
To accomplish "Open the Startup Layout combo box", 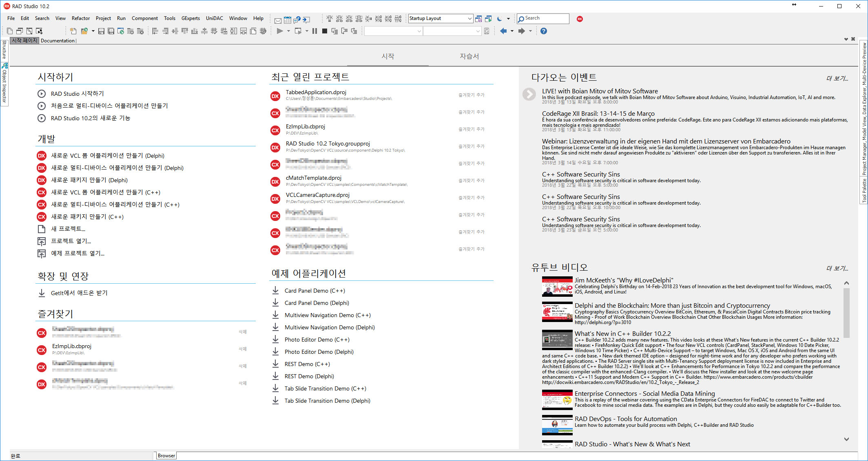I will (441, 18).
